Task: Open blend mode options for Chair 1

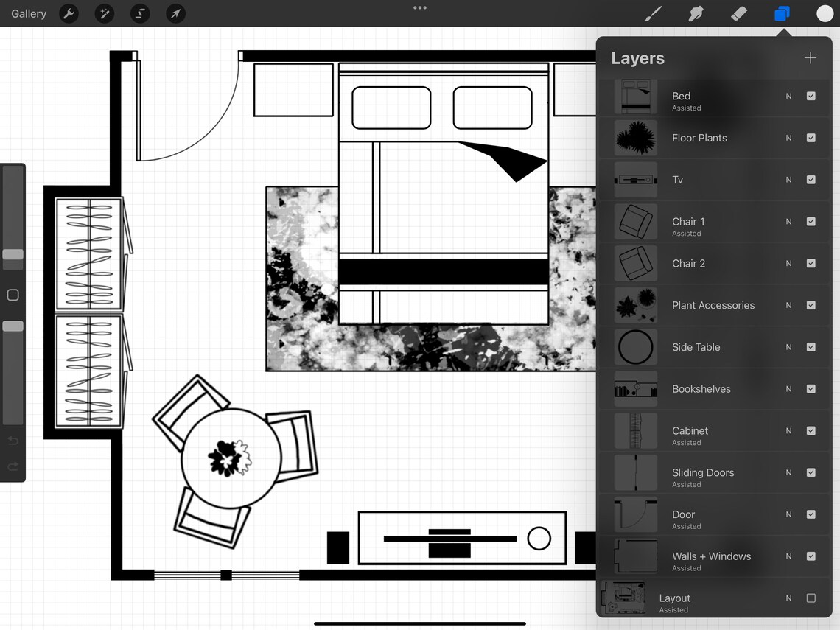Action: 788,222
